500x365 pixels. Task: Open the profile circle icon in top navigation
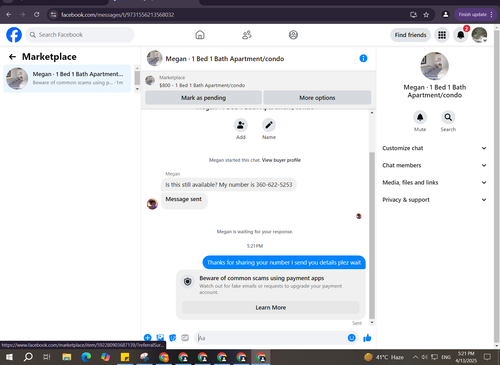(293, 35)
